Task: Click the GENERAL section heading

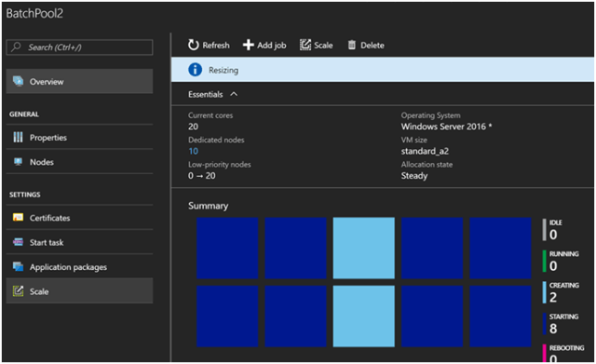Action: tap(24, 114)
